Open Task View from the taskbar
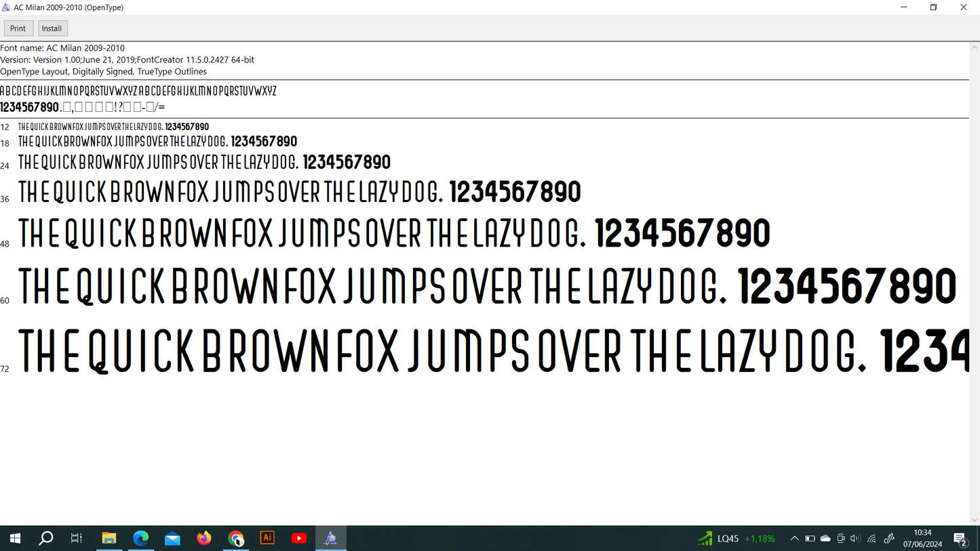The image size is (980, 551). tap(77, 538)
